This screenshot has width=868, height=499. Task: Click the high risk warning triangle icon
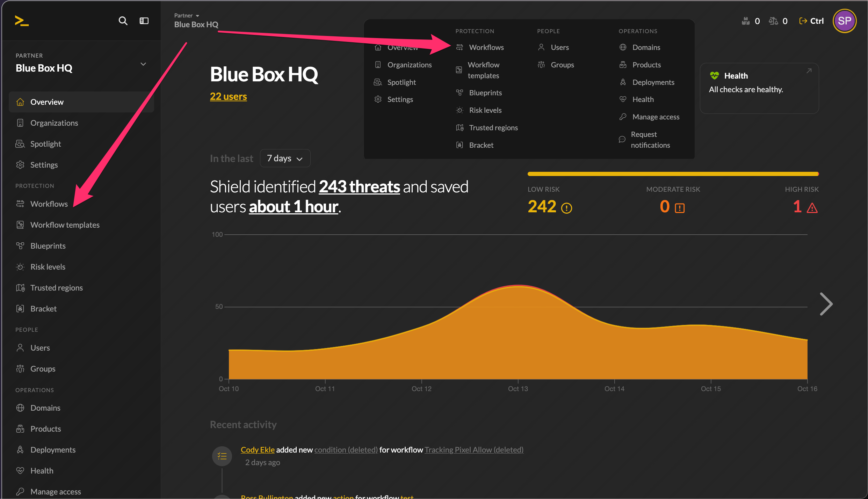pyautogui.click(x=812, y=208)
